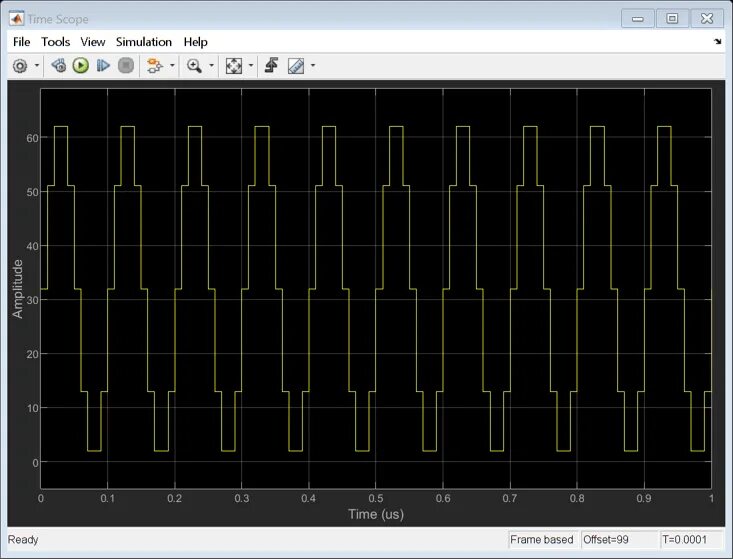Screen dimensions: 733x559
Task: Expand the Scale Axes dropdown arrow
Action: click(251, 65)
